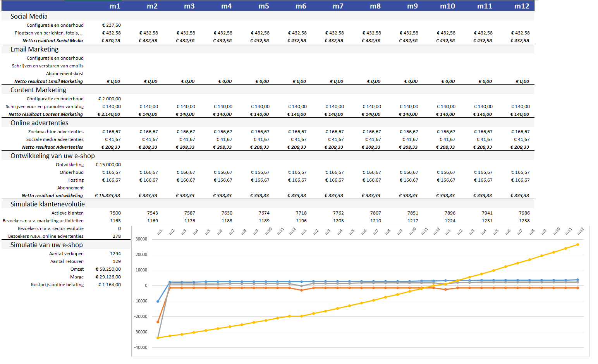Viewport: 598px width, 364px height.
Task: Select the Omzet value € 58.250,00
Action: click(x=108, y=269)
